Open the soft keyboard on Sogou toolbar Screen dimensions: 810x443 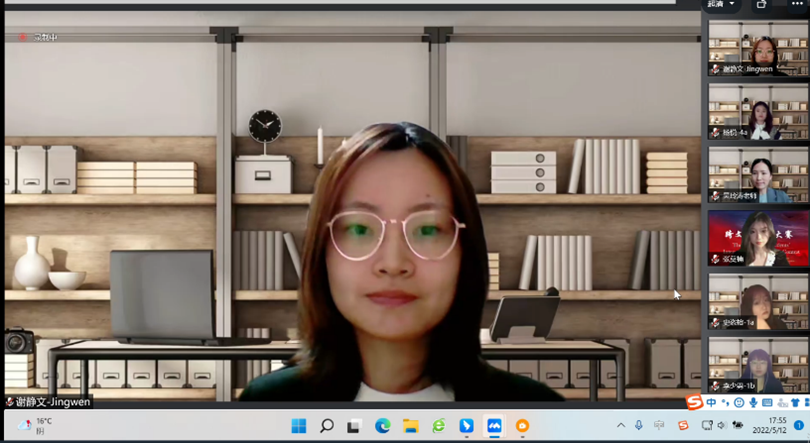(767, 403)
